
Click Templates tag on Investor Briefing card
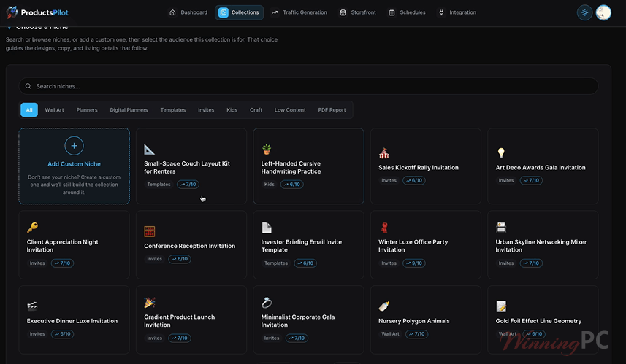point(276,263)
